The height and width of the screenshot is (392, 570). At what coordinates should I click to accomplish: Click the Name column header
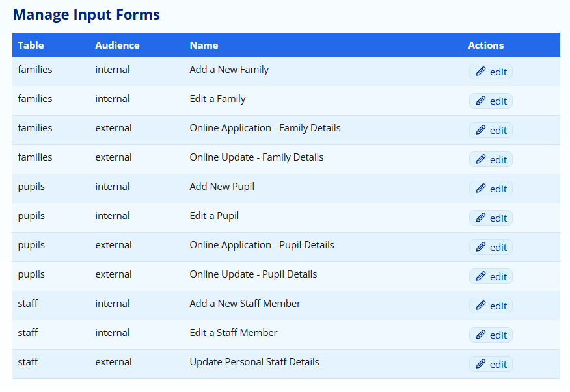(204, 46)
